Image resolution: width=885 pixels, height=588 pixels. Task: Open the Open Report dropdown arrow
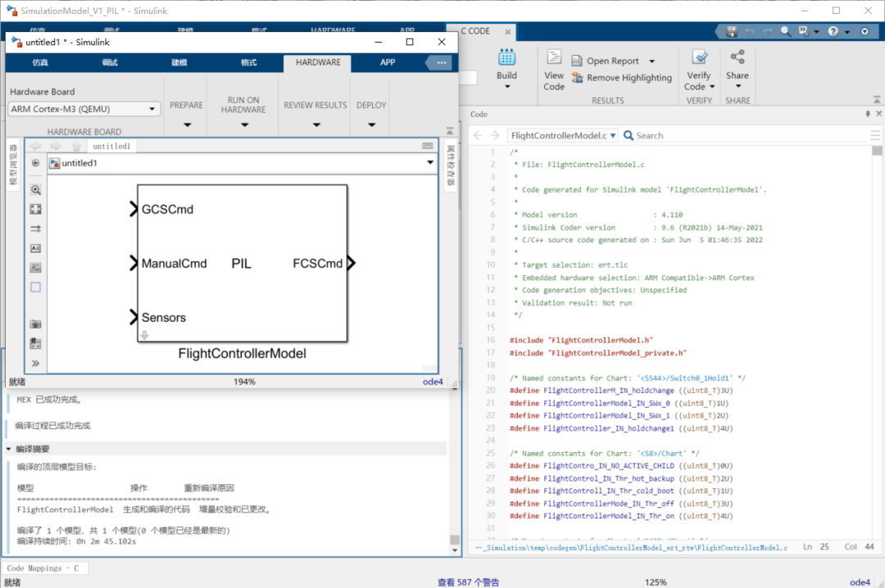[x=652, y=61]
